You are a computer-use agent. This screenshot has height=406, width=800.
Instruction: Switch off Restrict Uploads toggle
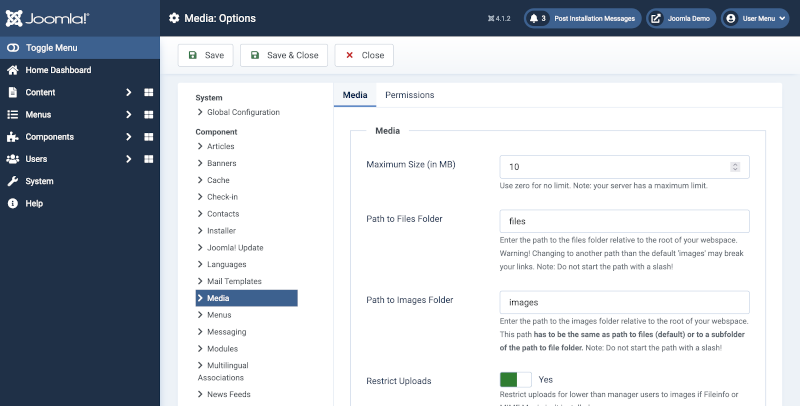coord(515,380)
